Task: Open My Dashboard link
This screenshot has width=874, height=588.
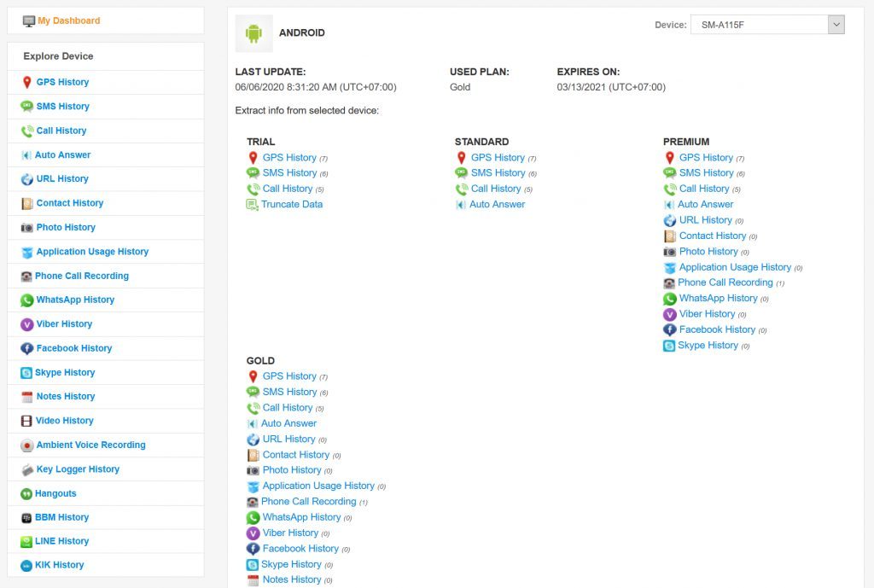Action: point(68,20)
